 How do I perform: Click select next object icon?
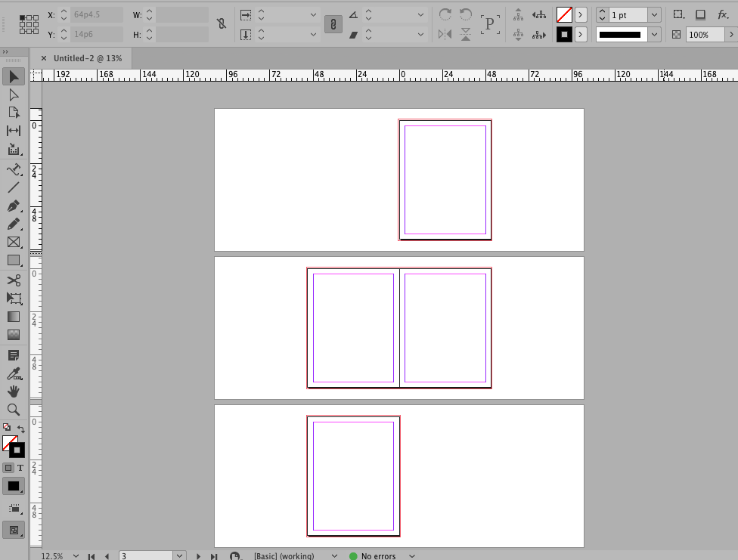click(539, 35)
